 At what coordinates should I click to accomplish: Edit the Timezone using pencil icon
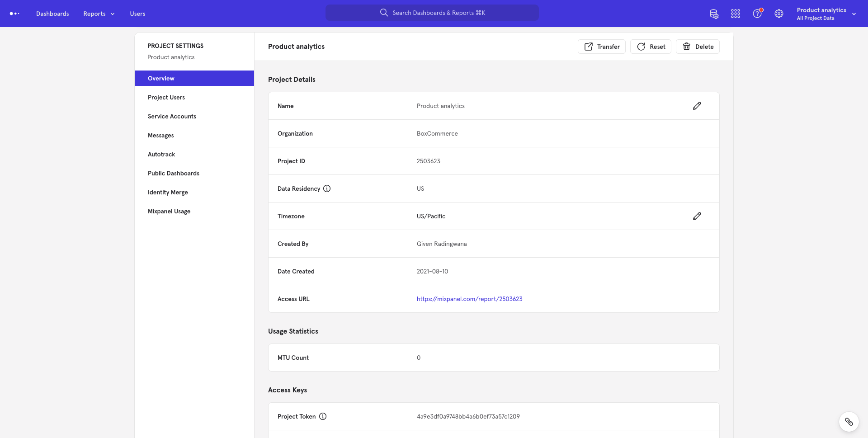click(x=697, y=216)
